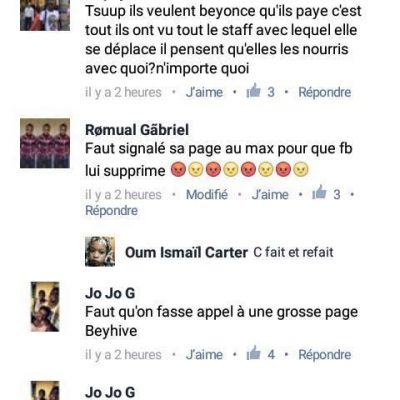Open the top commenter's profile picture
The height and width of the screenshot is (400, 400).
(45, 15)
